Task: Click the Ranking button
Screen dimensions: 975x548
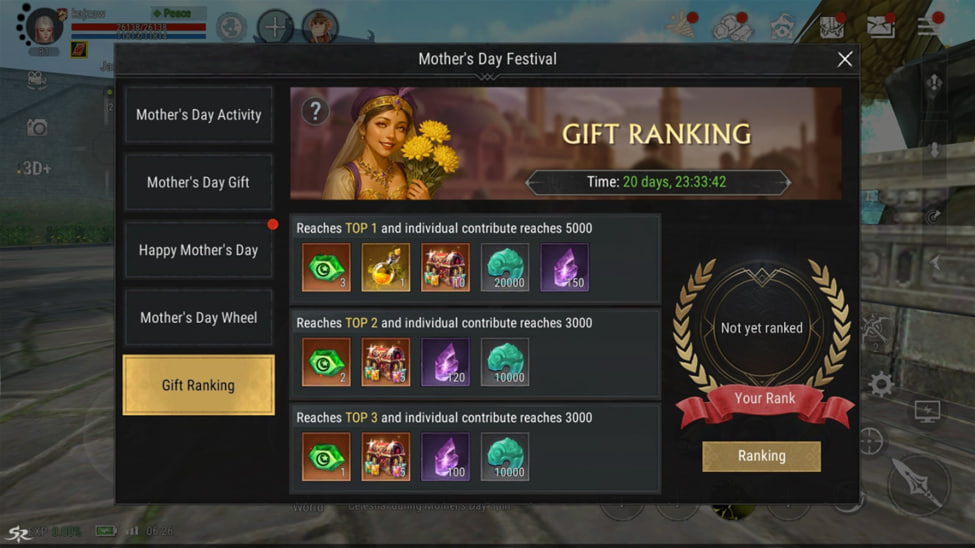Action: pyautogui.click(x=761, y=456)
